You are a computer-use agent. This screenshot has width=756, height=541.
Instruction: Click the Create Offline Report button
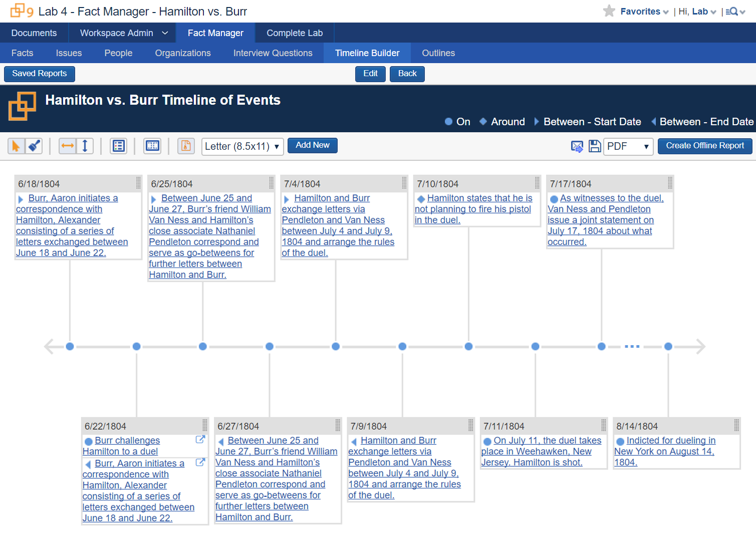[x=704, y=146]
